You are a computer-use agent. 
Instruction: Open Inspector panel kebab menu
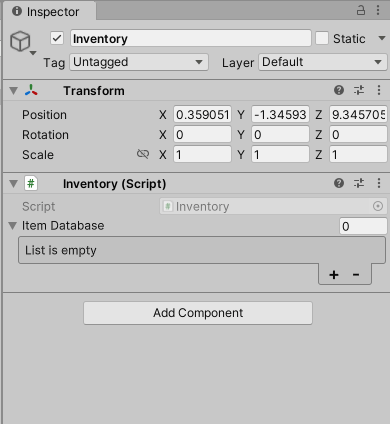click(378, 10)
